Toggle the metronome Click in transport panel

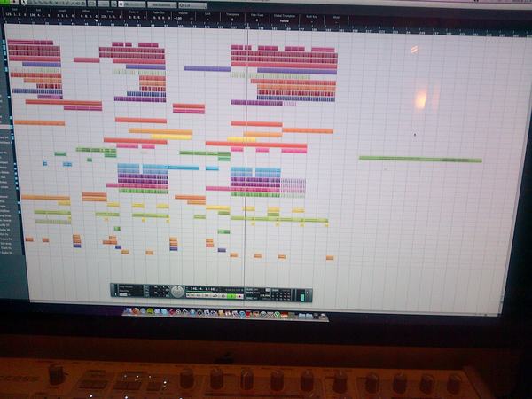[x=249, y=289]
